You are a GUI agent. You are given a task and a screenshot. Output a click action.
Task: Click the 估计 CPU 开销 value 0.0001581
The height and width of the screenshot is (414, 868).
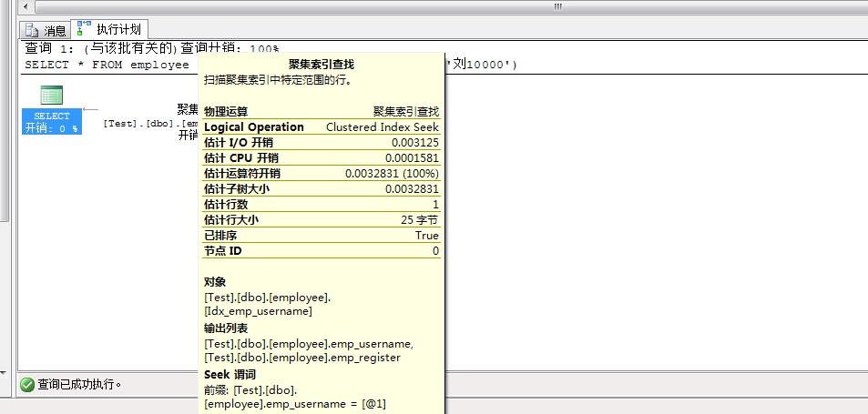tap(412, 158)
